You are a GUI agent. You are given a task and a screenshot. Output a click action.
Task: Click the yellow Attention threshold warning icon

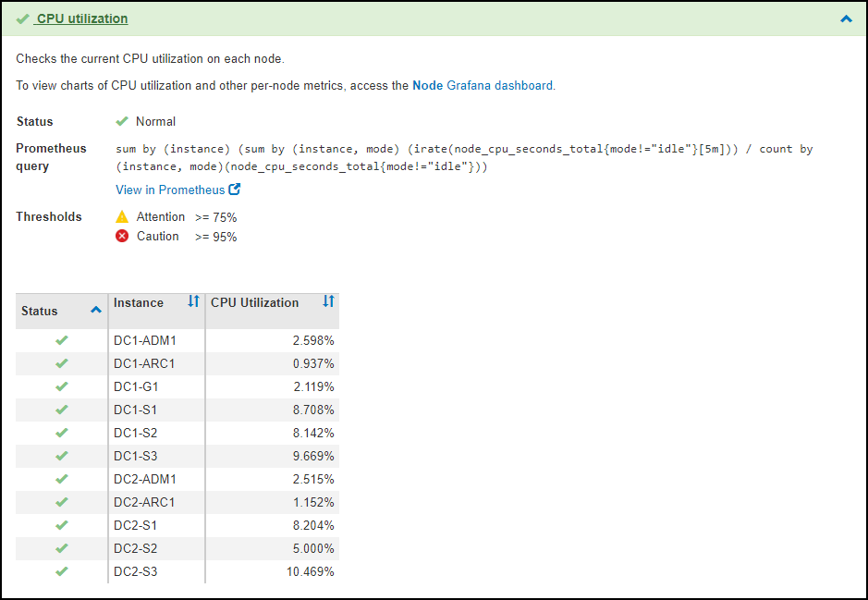(x=122, y=216)
